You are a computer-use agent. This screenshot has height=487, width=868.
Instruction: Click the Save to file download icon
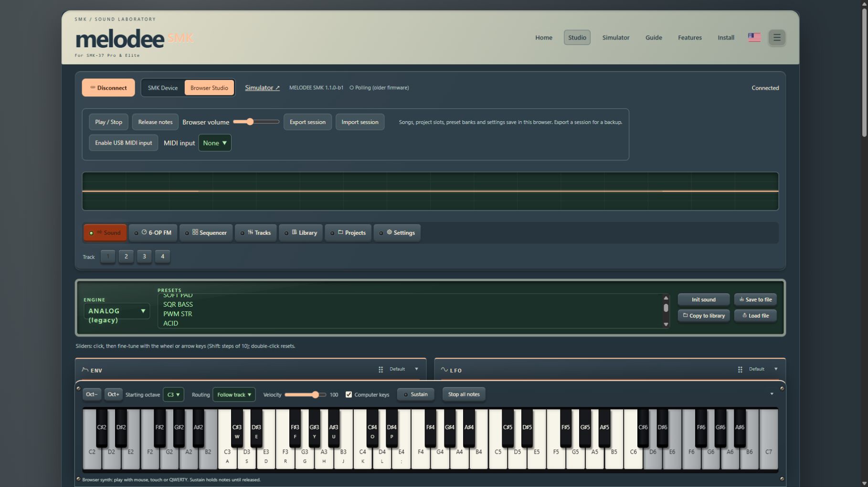tap(741, 300)
